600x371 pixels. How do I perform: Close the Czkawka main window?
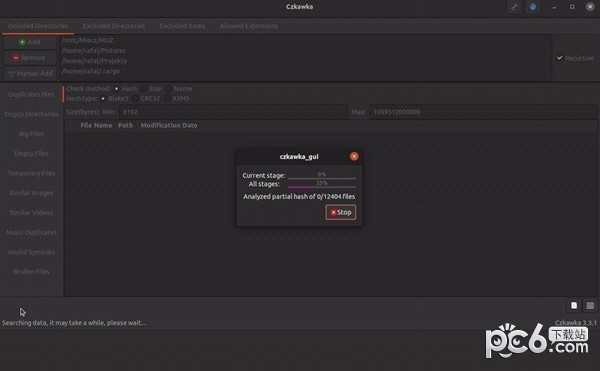point(590,7)
